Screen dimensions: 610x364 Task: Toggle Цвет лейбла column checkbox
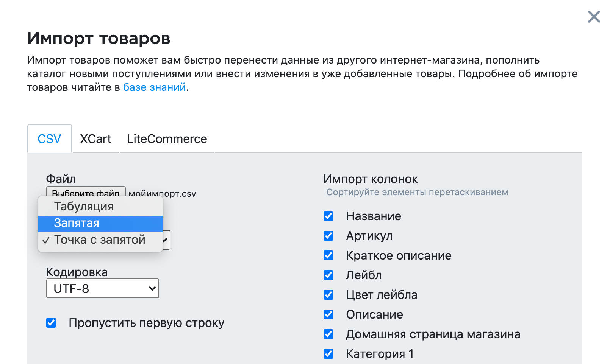click(x=328, y=295)
